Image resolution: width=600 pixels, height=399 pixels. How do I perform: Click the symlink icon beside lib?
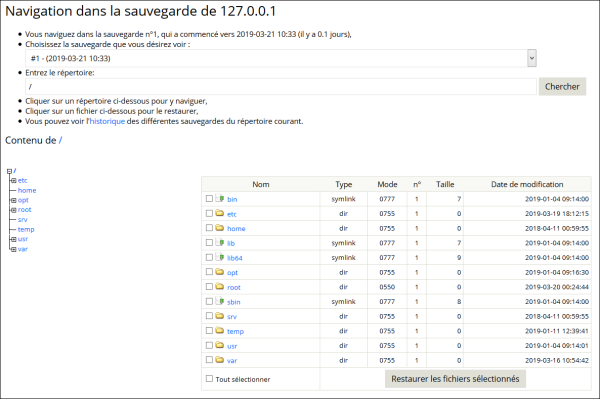(x=220, y=243)
